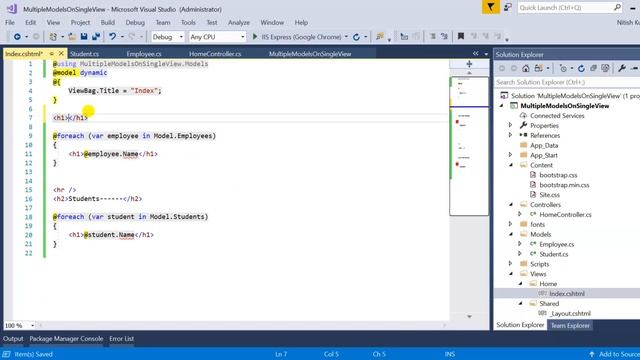Viewport: 640px width, 360px height.
Task: Select Site.css in Solution Explorer
Action: tap(549, 195)
